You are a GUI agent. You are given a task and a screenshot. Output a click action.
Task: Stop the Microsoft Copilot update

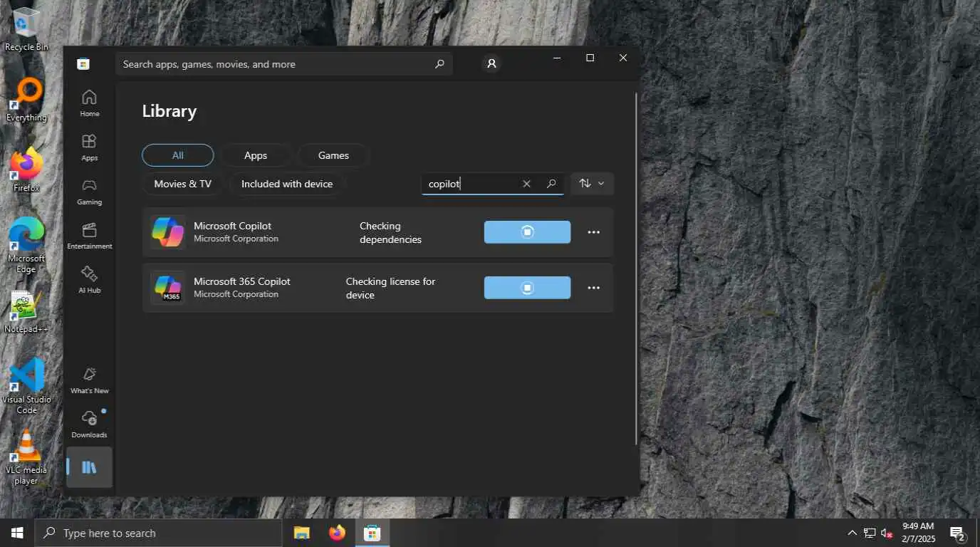click(x=527, y=232)
